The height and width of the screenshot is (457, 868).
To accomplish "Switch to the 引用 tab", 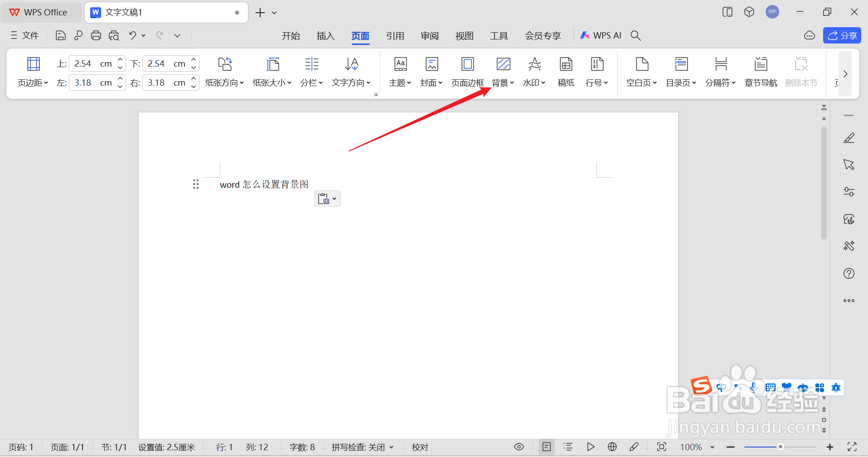I will (395, 36).
